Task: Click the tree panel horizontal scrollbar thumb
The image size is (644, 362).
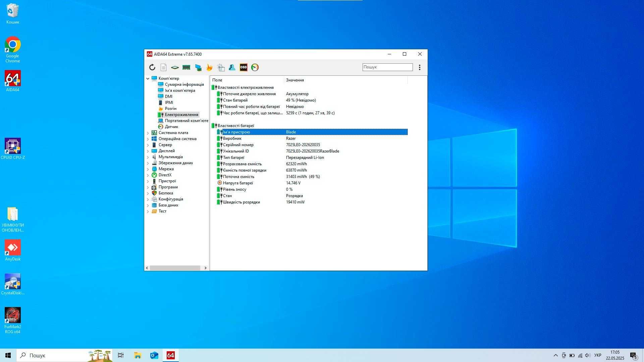Action: coord(175,268)
